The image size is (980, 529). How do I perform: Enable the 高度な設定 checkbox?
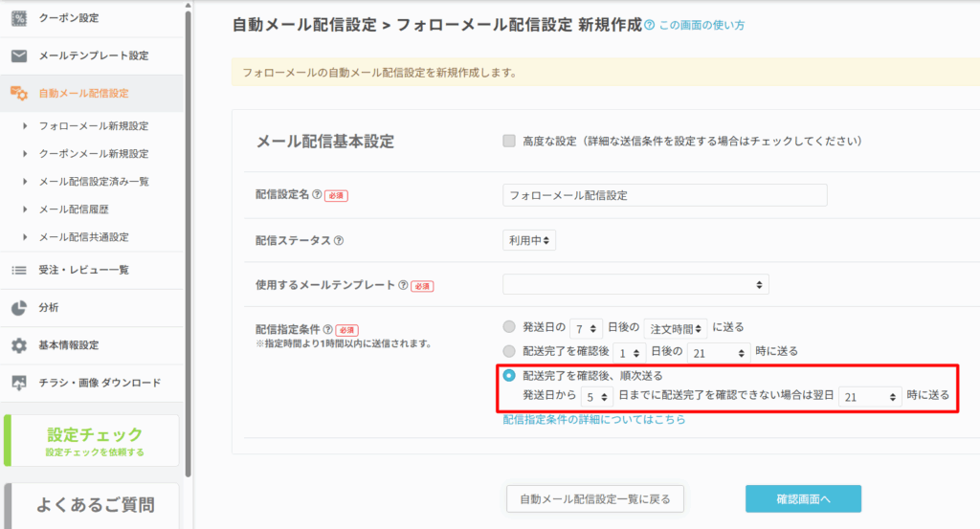tap(509, 141)
